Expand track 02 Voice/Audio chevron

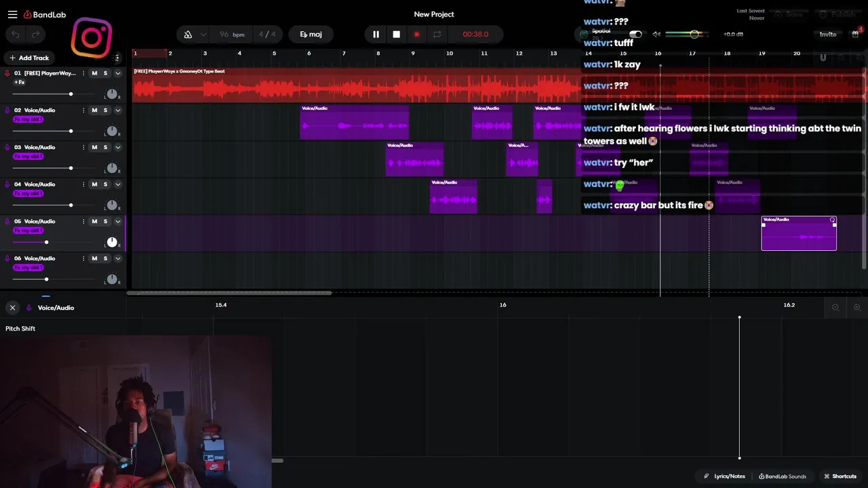(x=117, y=110)
